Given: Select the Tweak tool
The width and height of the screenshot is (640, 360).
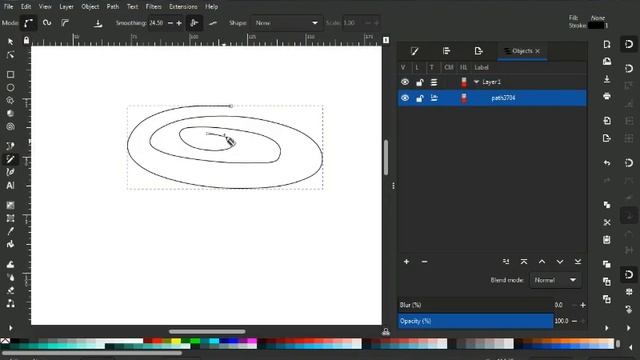Looking at the screenshot, I should click(10, 264).
